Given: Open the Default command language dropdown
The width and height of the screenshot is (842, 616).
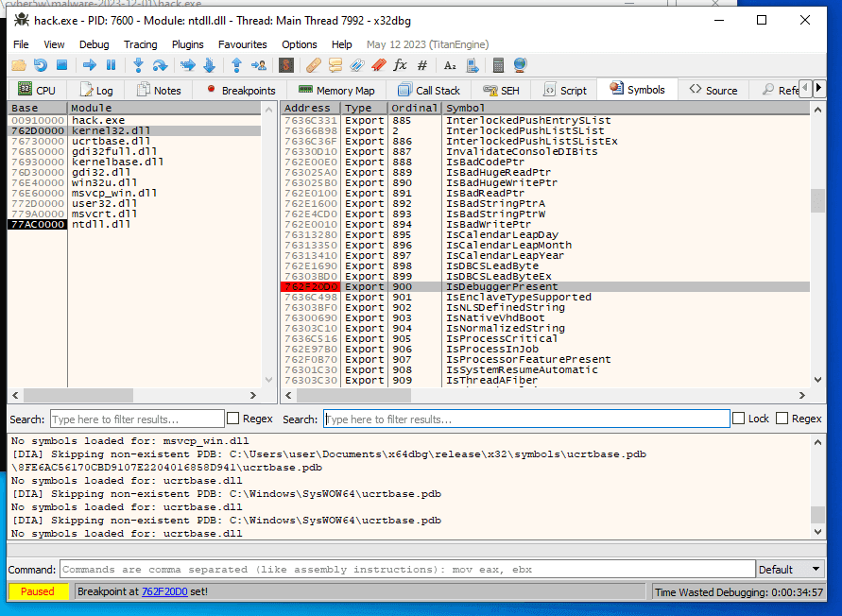Looking at the screenshot, I should (x=790, y=569).
